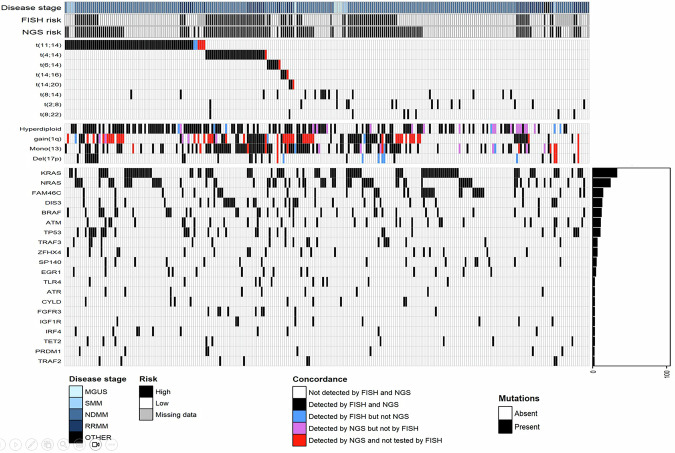Select the Missing data gray swatch
The image size is (675, 453).
pyautogui.click(x=146, y=415)
